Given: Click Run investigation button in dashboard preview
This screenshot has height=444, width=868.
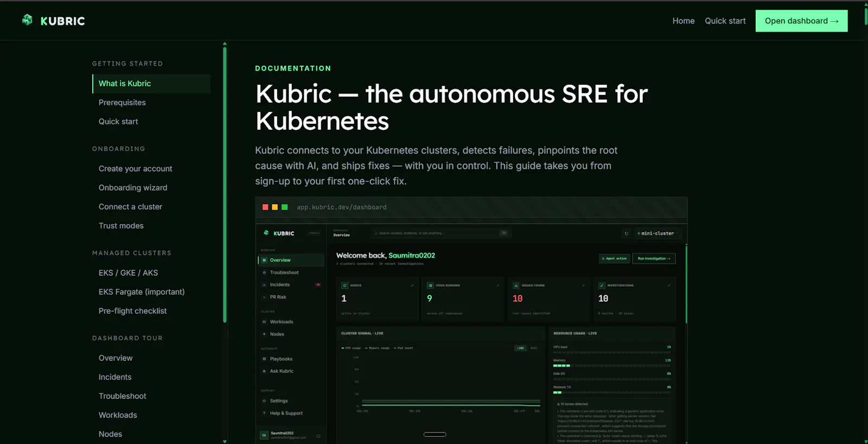Looking at the screenshot, I should click(654, 258).
